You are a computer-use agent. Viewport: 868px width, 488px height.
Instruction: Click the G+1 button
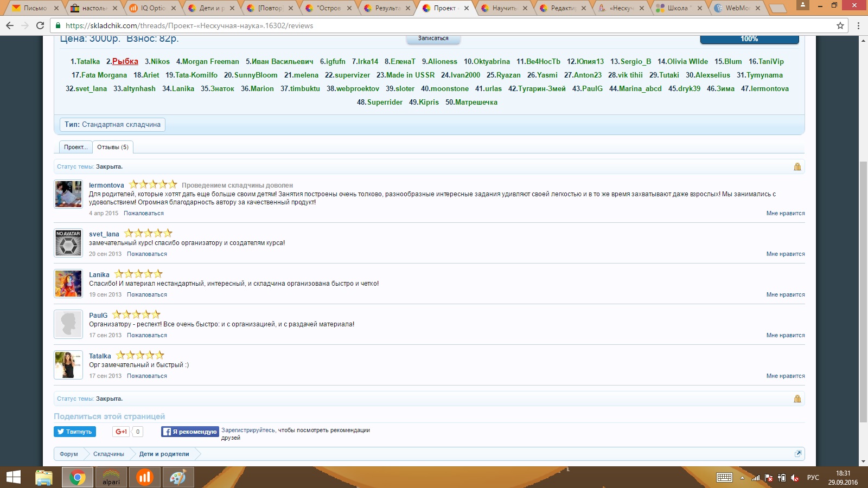click(x=120, y=432)
